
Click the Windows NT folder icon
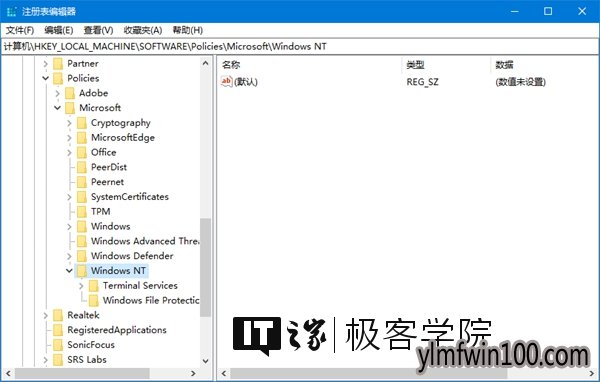(x=82, y=271)
